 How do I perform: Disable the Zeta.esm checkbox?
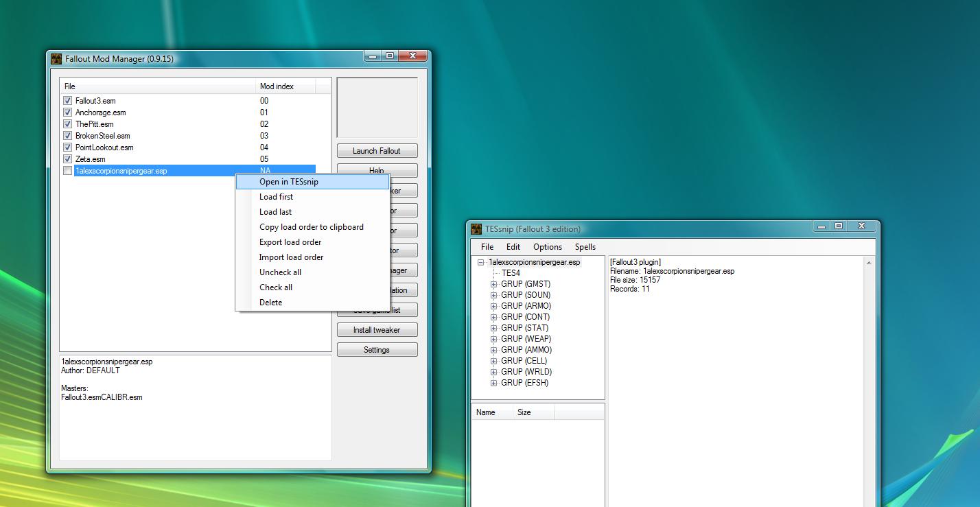67,159
